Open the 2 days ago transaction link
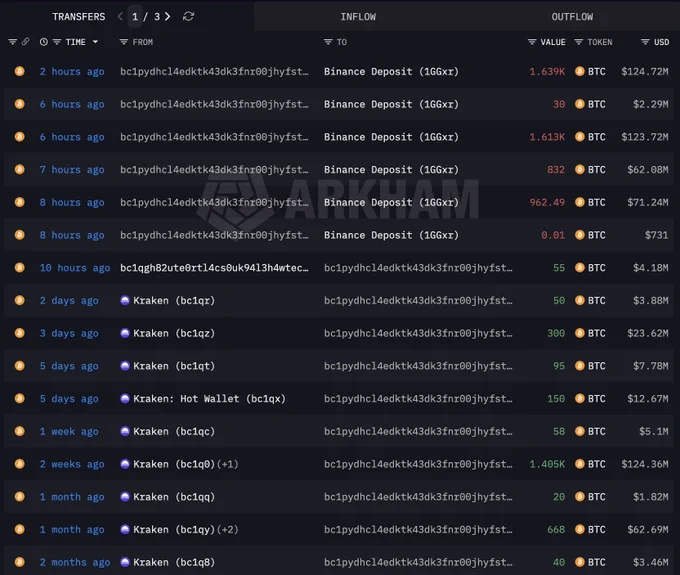680x575 pixels. (69, 301)
